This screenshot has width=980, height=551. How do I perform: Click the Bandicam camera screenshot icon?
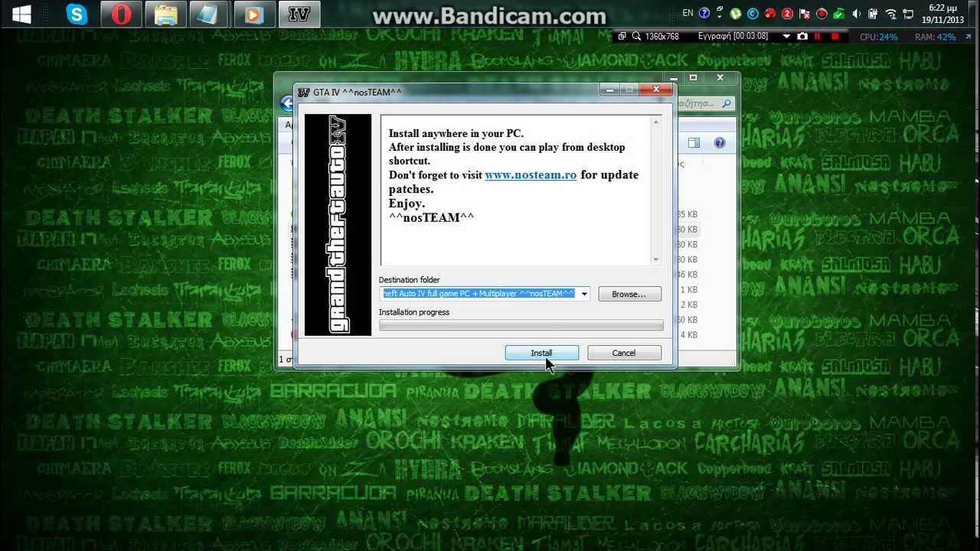coord(802,37)
